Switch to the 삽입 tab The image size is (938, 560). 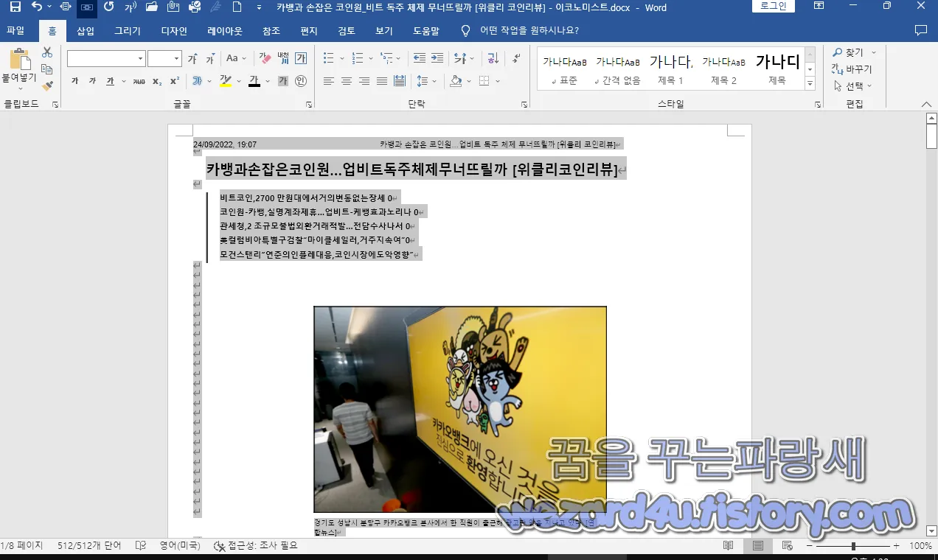click(x=86, y=30)
